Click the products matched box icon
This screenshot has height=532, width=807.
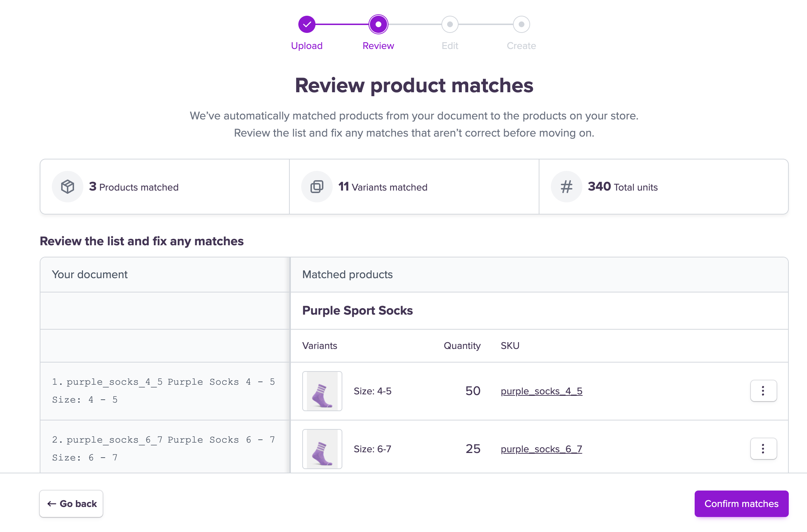click(68, 187)
